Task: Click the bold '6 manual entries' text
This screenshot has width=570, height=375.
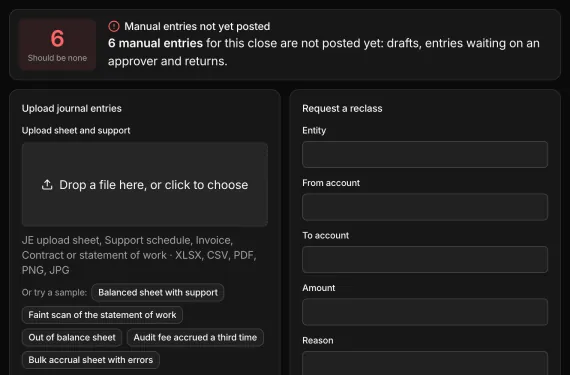Action: pyautogui.click(x=155, y=43)
